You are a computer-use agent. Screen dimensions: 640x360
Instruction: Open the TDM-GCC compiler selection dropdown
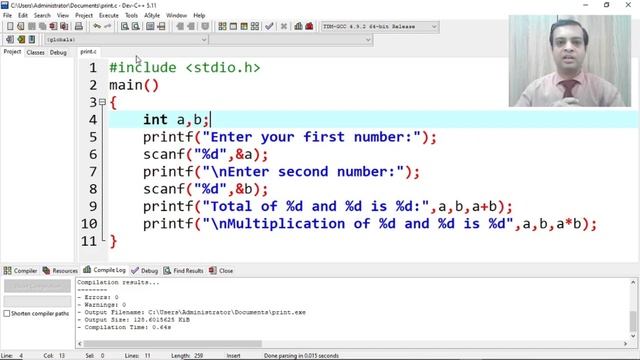(x=434, y=27)
